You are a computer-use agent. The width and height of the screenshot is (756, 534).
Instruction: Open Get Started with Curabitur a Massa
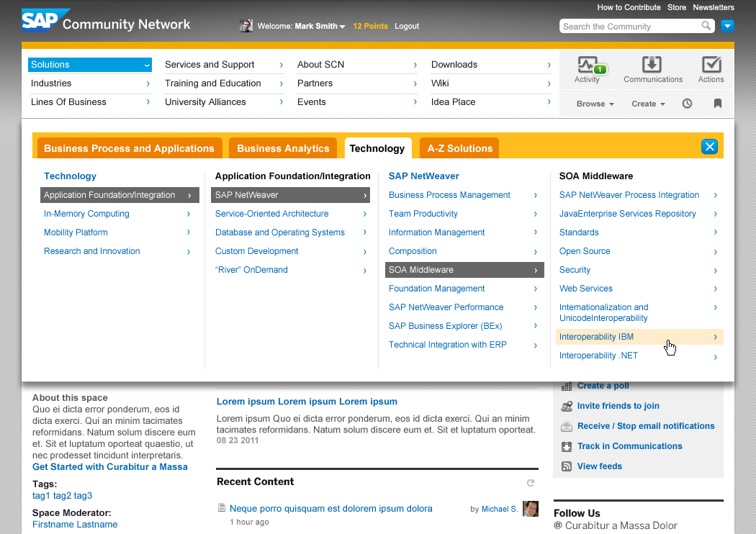[x=110, y=466]
